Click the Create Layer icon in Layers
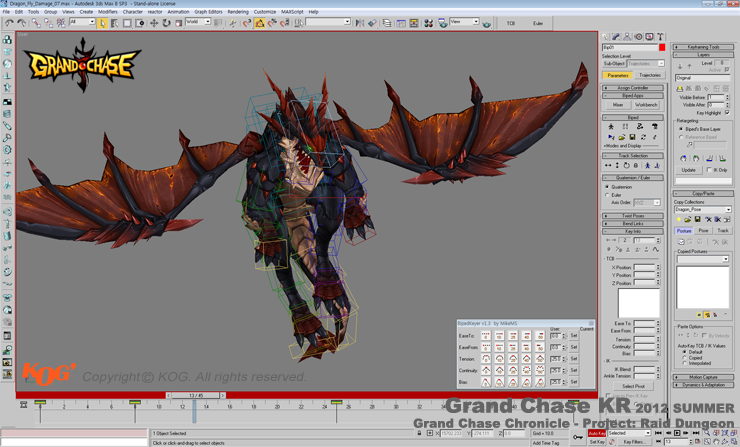This screenshot has height=447, width=740. (x=680, y=88)
